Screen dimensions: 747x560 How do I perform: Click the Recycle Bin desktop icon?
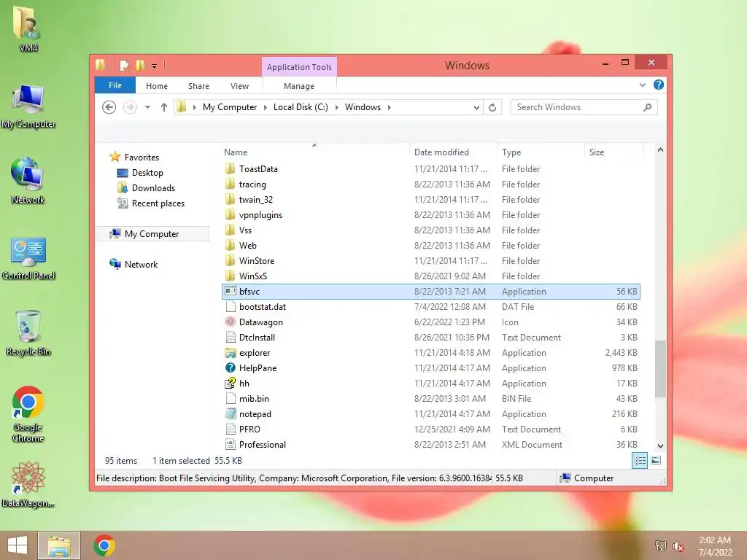pos(28,332)
